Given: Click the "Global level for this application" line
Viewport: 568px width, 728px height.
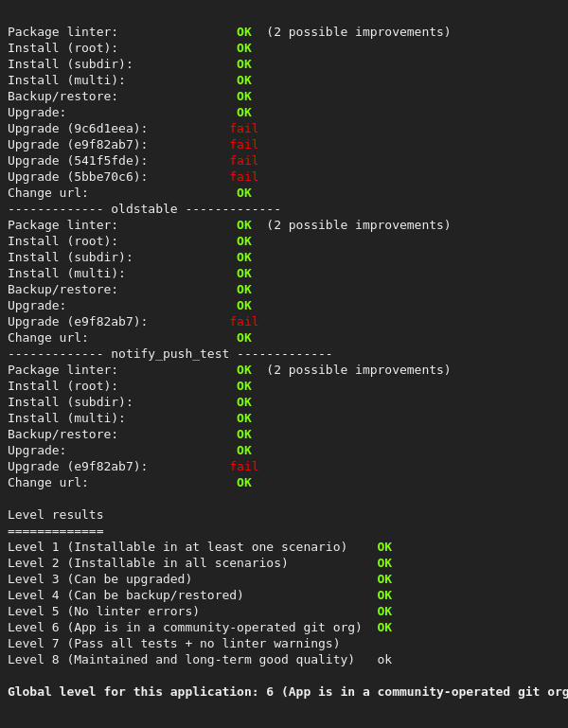Looking at the screenshot, I should click(284, 691).
